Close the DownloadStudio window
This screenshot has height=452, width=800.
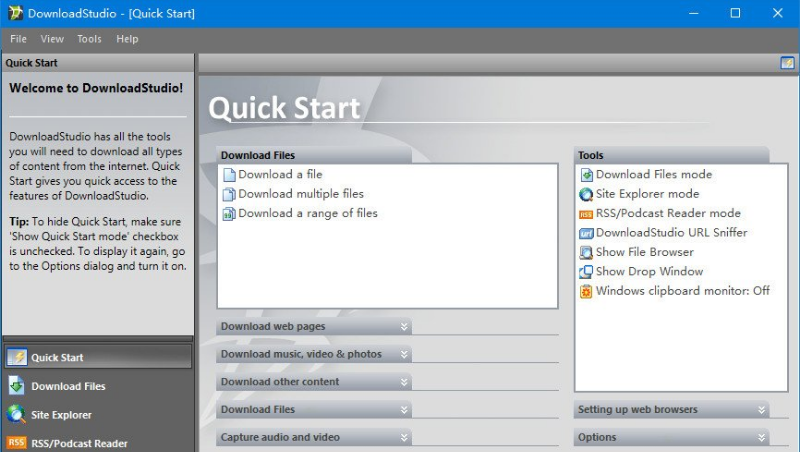click(x=778, y=13)
